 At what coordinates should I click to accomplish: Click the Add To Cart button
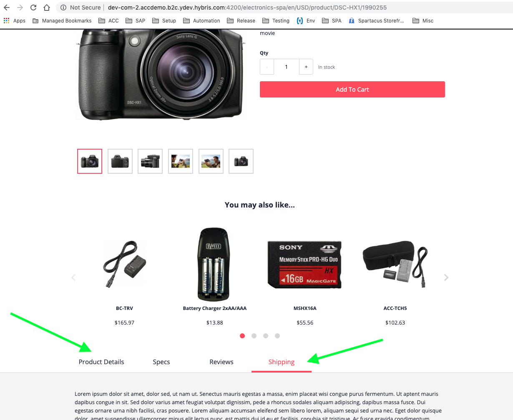pyautogui.click(x=352, y=90)
